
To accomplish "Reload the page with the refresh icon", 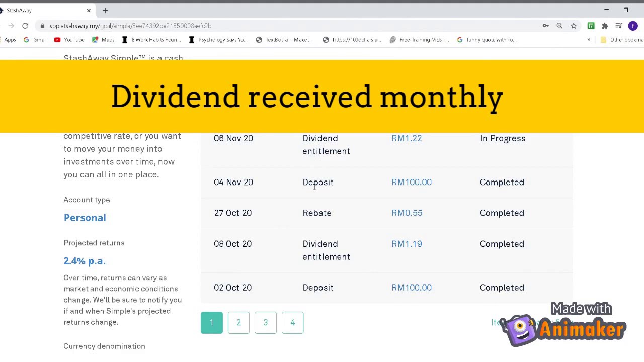I will (x=25, y=26).
